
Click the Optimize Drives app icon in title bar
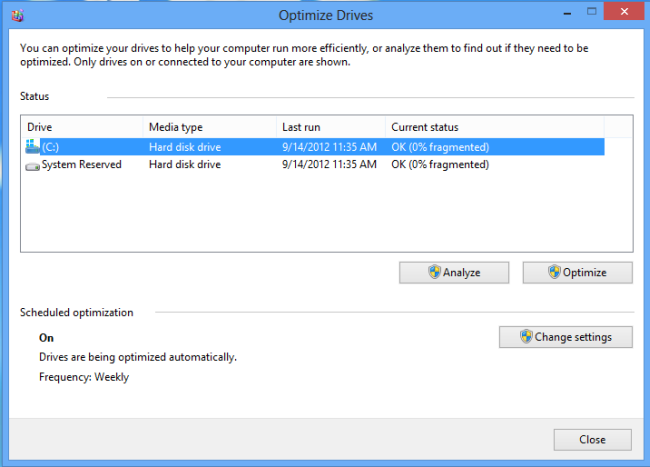(17, 16)
